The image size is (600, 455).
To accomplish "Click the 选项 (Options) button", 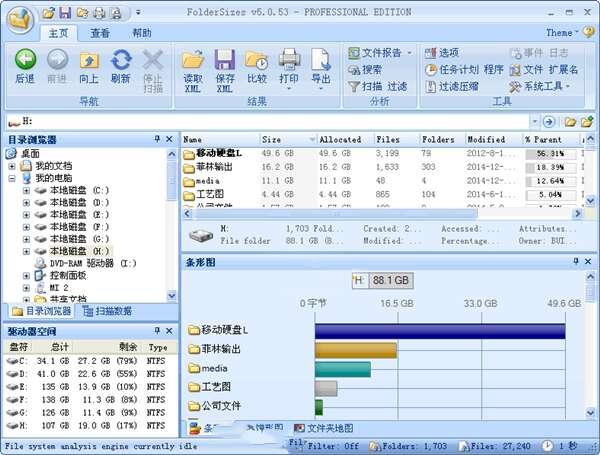I will tap(442, 53).
